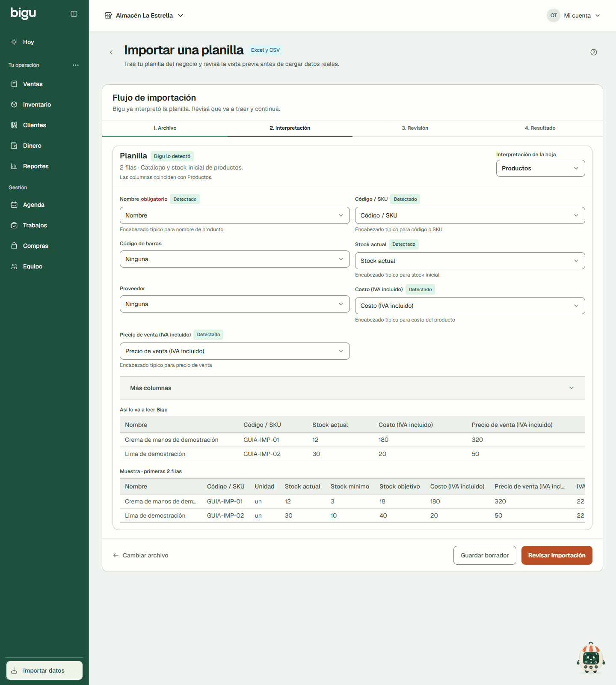The width and height of the screenshot is (616, 685).
Task: Click the Stock mínimo header in the Muestra table
Action: 350,486
